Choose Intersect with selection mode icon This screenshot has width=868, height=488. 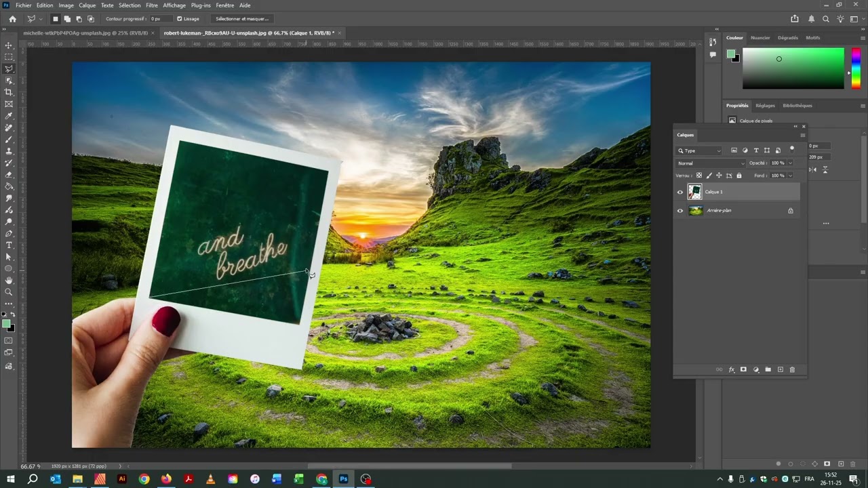pos(91,19)
